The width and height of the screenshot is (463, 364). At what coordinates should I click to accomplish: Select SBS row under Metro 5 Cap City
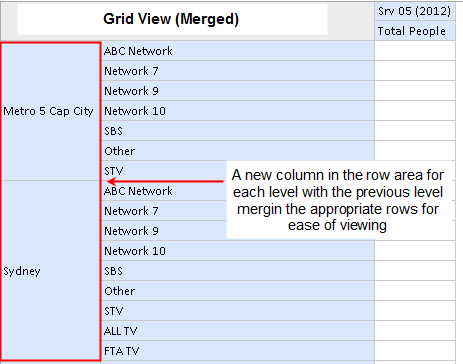(x=238, y=131)
